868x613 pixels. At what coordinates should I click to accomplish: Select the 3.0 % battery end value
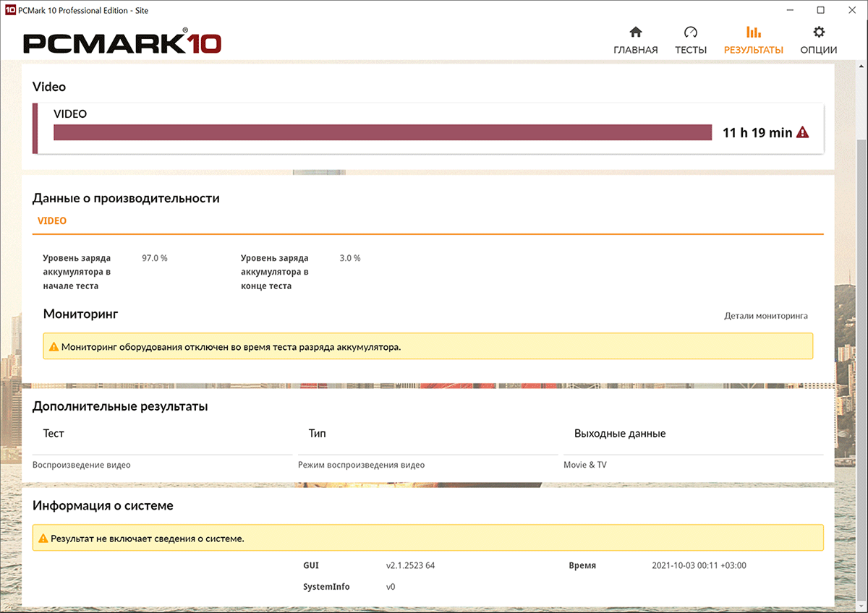(350, 258)
